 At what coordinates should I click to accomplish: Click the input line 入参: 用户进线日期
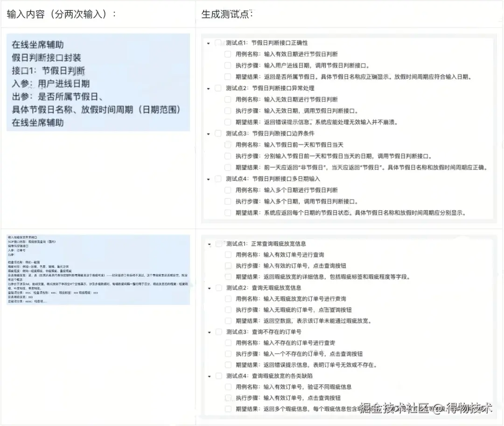[x=51, y=84]
